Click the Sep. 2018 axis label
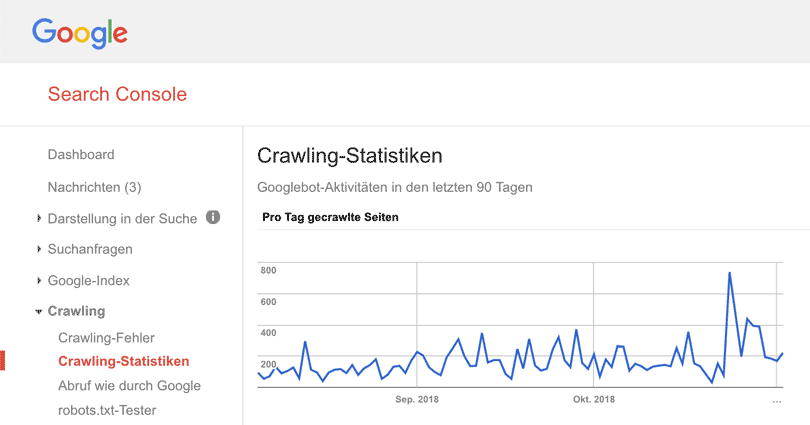The width and height of the screenshot is (810, 425). 417,399
